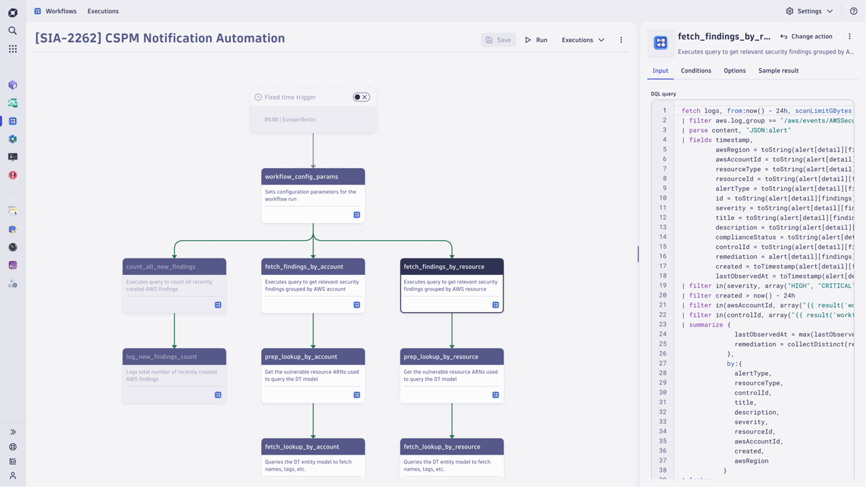Click the presentation screen icon in the sidebar

(12, 156)
